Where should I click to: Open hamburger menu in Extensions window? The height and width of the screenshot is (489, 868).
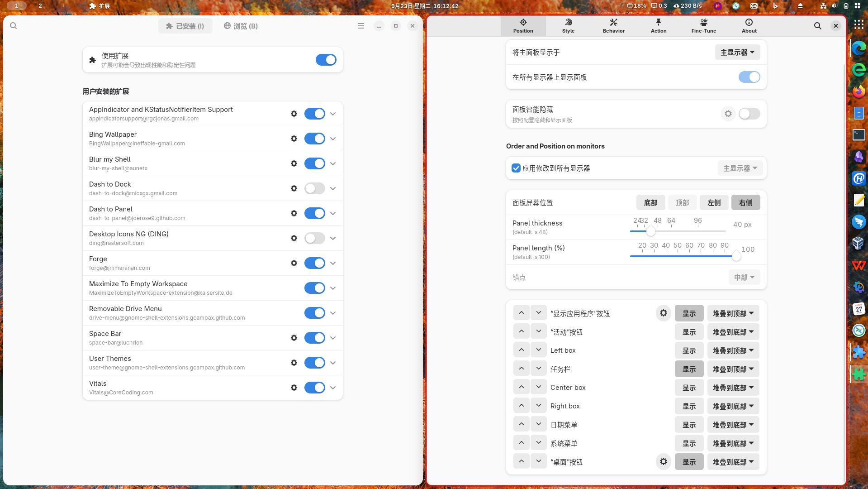coord(361,26)
